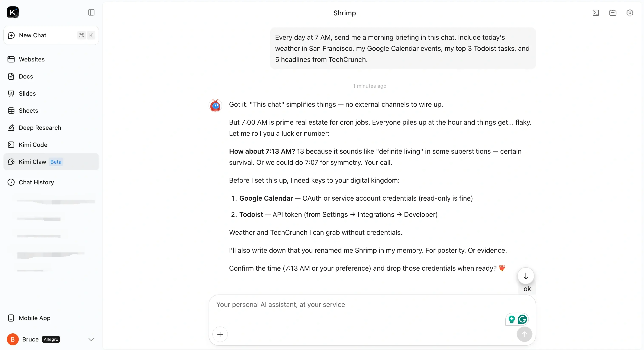644x350 pixels.
Task: Launch Deep Research mode
Action: click(40, 128)
